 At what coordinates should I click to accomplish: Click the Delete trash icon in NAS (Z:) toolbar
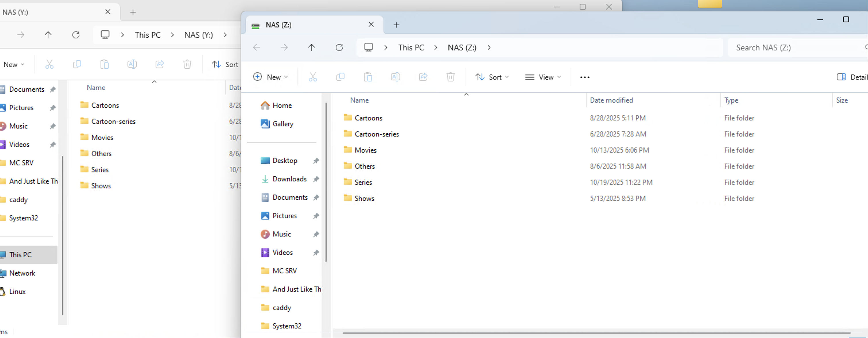coord(451,77)
